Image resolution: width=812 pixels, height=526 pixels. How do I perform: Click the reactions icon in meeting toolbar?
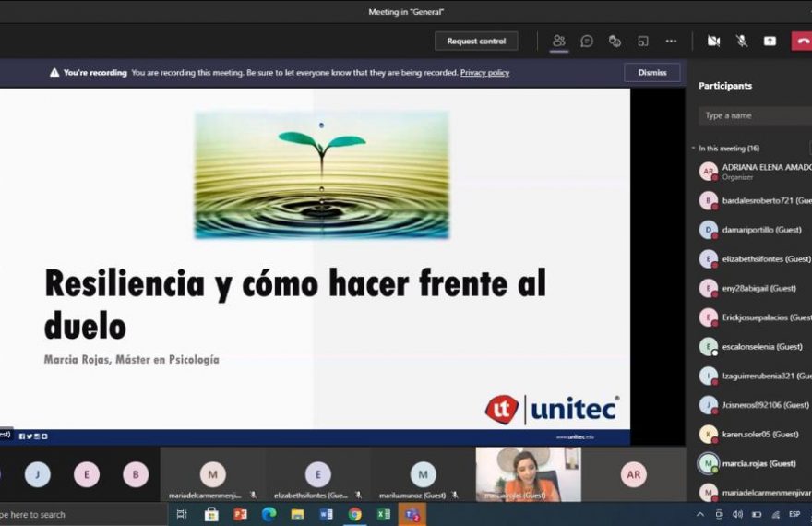pos(615,41)
